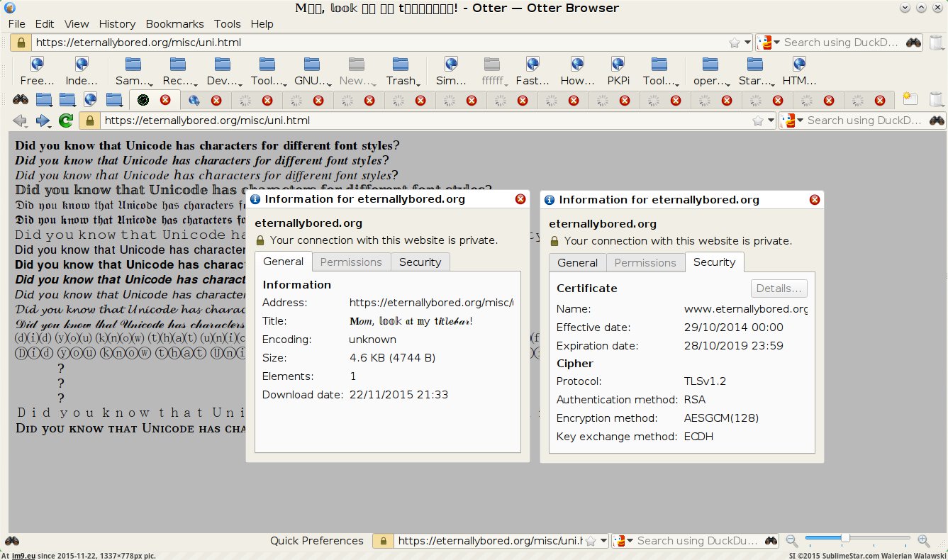Click the padlock icon in the top address bar
948x560 pixels.
(x=21, y=43)
